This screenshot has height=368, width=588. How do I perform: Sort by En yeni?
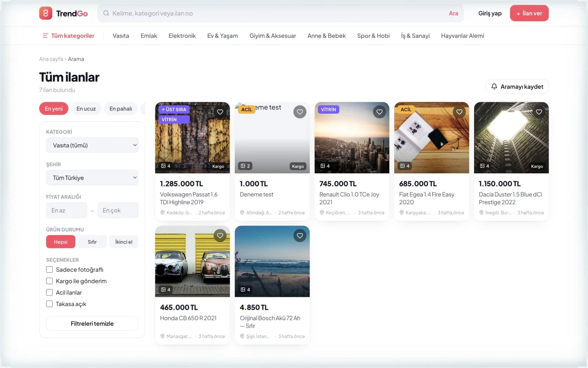point(54,109)
